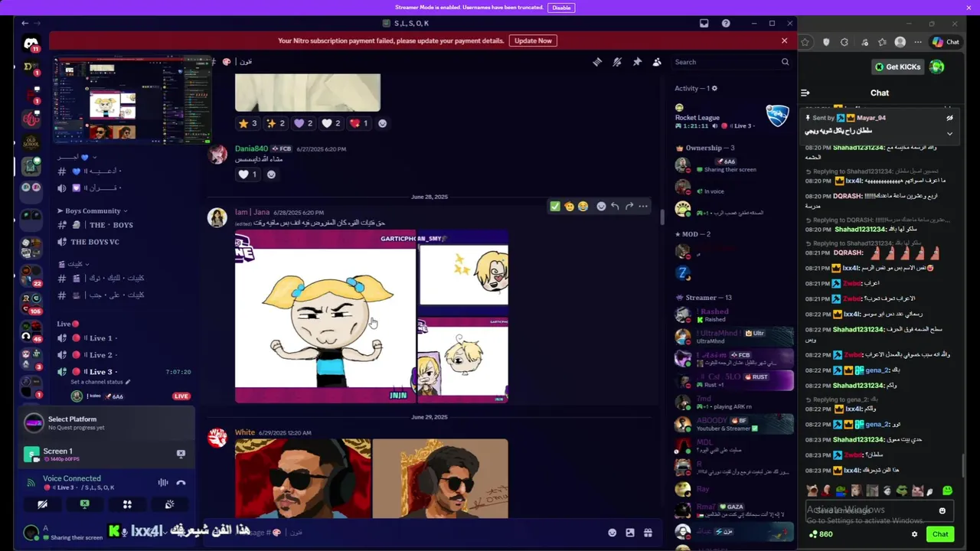Toggle camera on button in voice panel
The width and height of the screenshot is (980, 551).
[43, 504]
